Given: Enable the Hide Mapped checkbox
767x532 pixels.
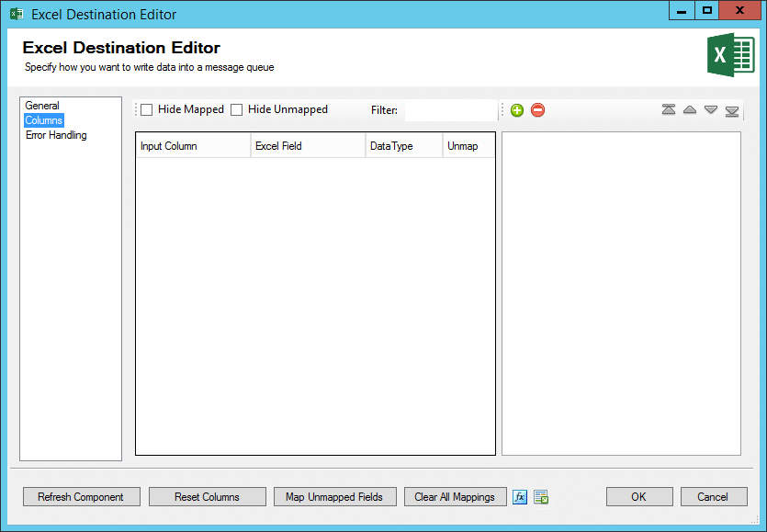Looking at the screenshot, I should pyautogui.click(x=147, y=109).
